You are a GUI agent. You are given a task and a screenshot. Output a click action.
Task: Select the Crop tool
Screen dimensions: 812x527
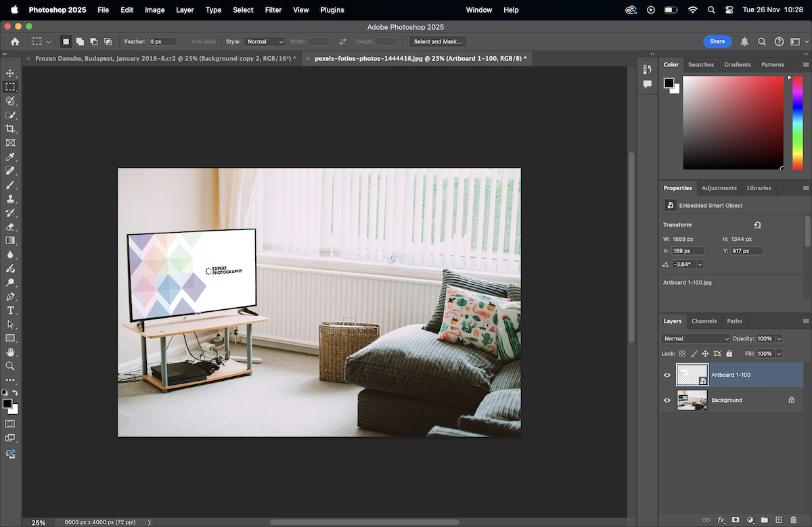point(10,129)
